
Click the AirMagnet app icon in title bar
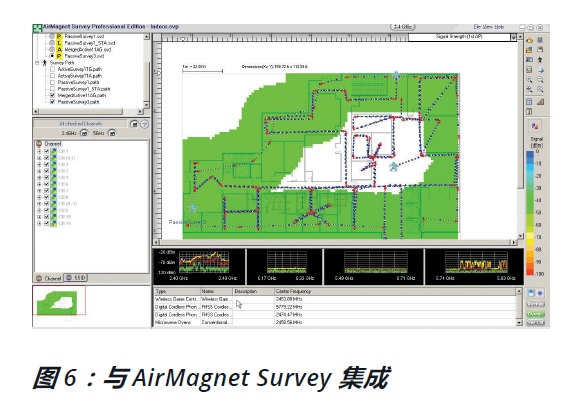coord(37,28)
